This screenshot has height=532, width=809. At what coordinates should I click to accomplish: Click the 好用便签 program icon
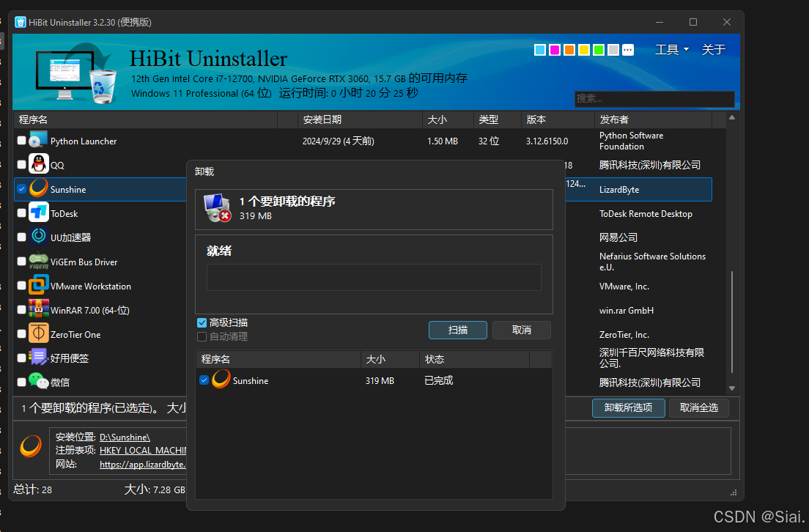point(38,358)
